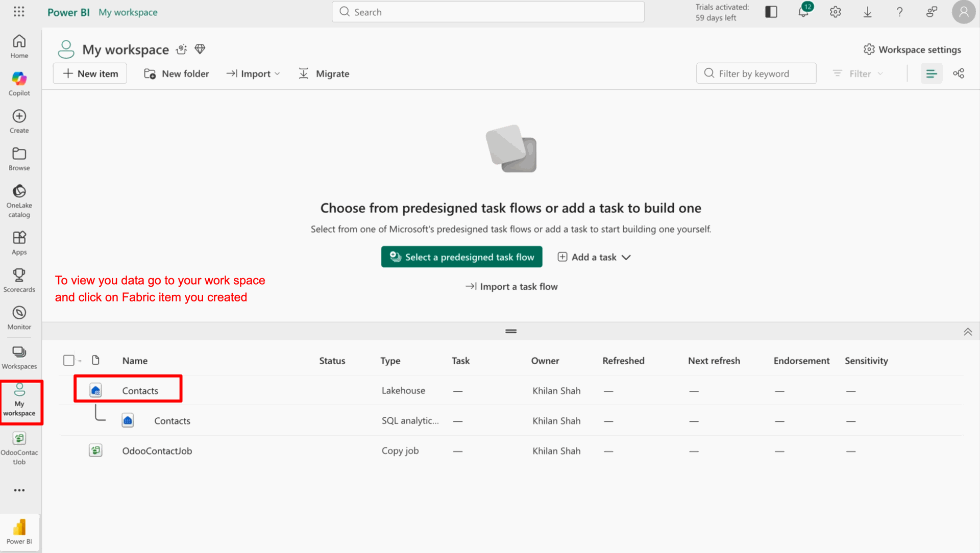Click the notifications bell icon
The width and height of the screenshot is (980, 553).
point(803,12)
